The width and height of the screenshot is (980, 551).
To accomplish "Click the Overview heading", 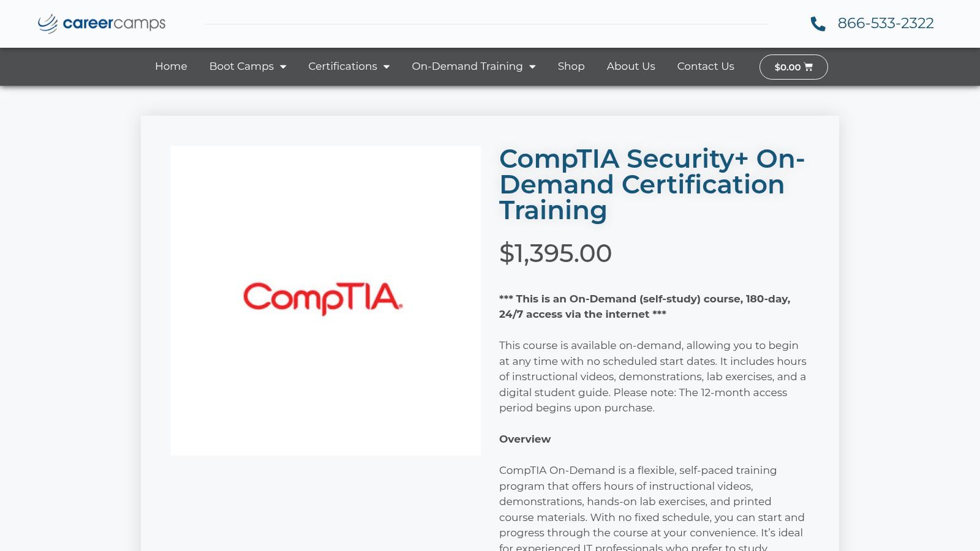I will point(525,439).
